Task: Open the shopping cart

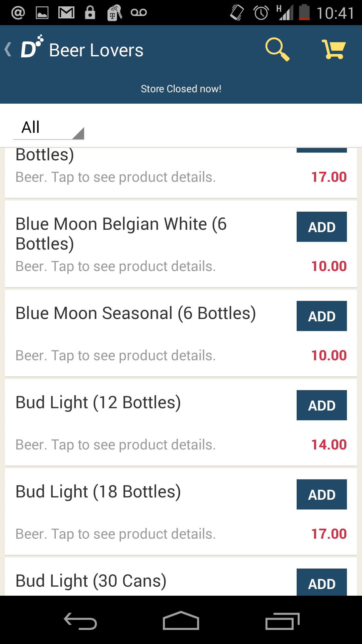Action: click(334, 50)
